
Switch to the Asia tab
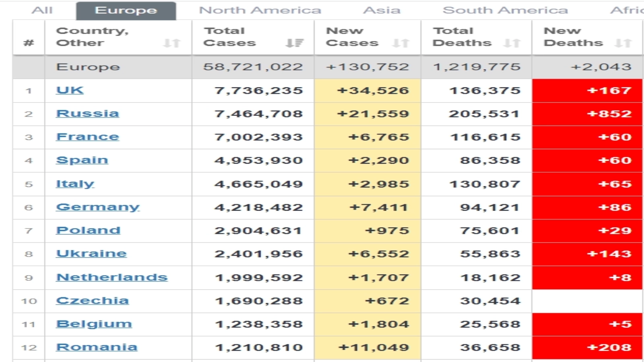pyautogui.click(x=382, y=10)
